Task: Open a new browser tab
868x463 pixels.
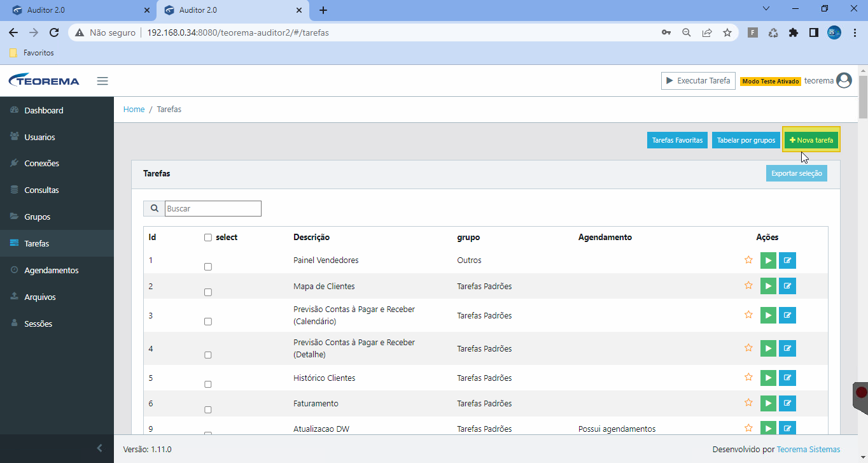Action: click(323, 10)
